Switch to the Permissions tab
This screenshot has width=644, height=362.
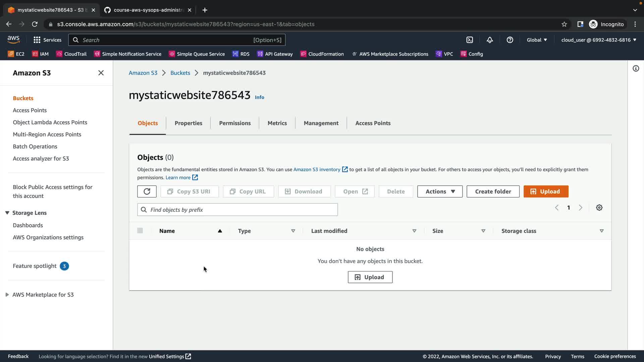pos(235,123)
